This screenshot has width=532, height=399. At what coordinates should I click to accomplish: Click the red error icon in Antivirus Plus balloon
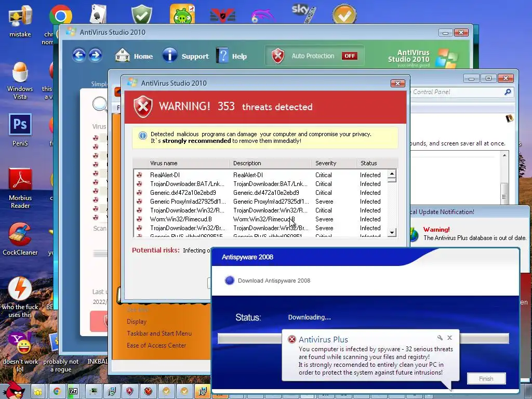click(x=292, y=339)
